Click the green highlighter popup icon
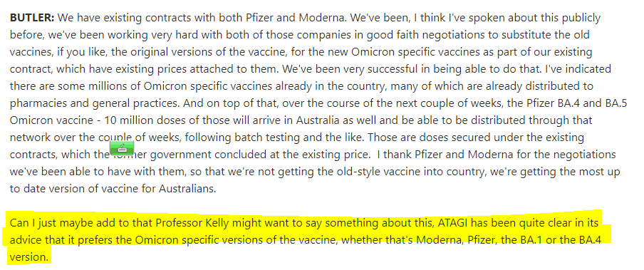644x270 pixels. (x=122, y=148)
